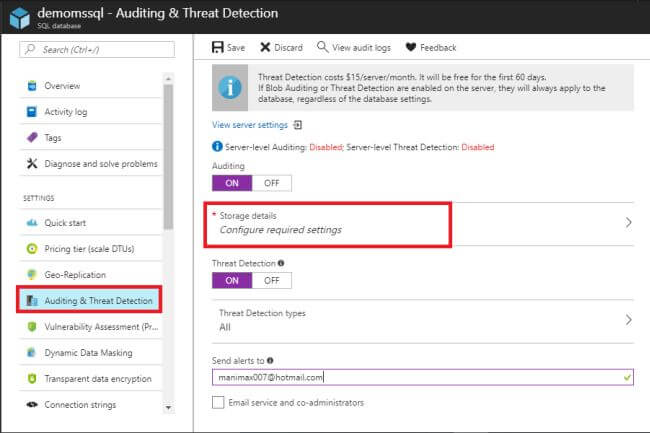The height and width of the screenshot is (433, 650).
Task: Expand Storage details chevron arrow
Action: (628, 223)
